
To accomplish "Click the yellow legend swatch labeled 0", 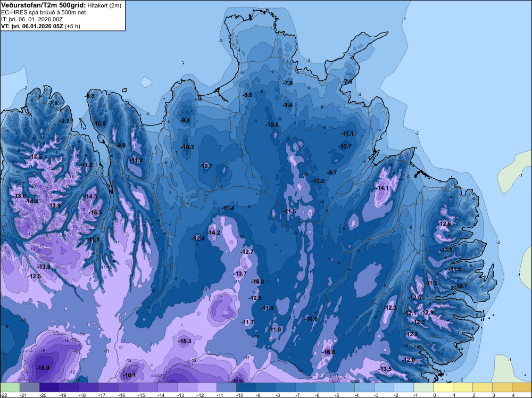I will [443, 387].
